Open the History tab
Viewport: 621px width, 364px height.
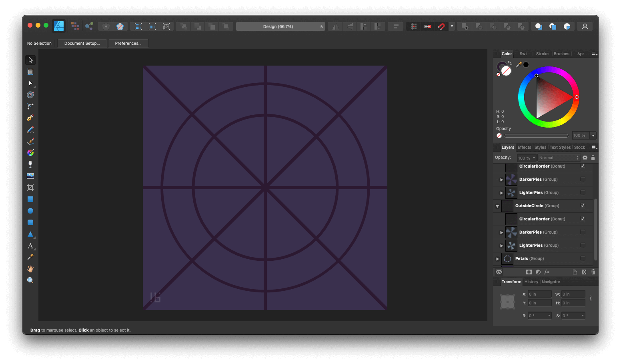531,282
